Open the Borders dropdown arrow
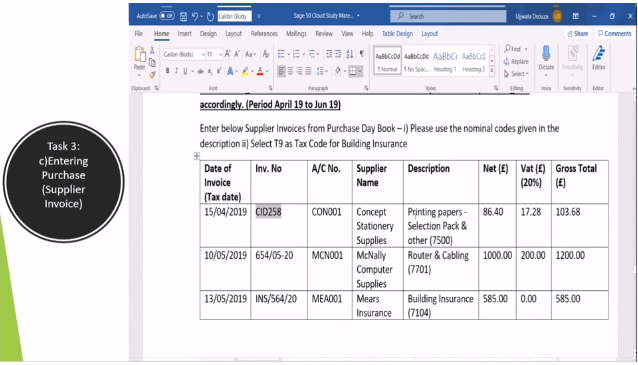 (360, 71)
